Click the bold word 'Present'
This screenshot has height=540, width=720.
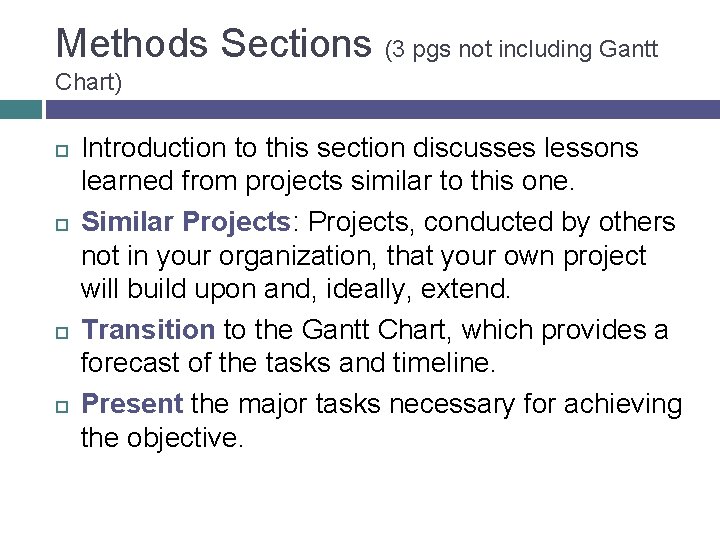pos(132,404)
